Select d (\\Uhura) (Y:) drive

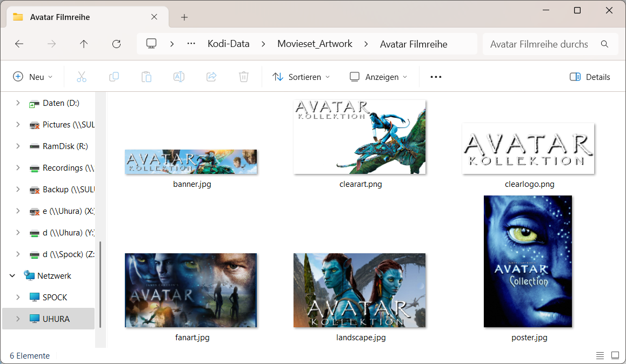tap(69, 232)
